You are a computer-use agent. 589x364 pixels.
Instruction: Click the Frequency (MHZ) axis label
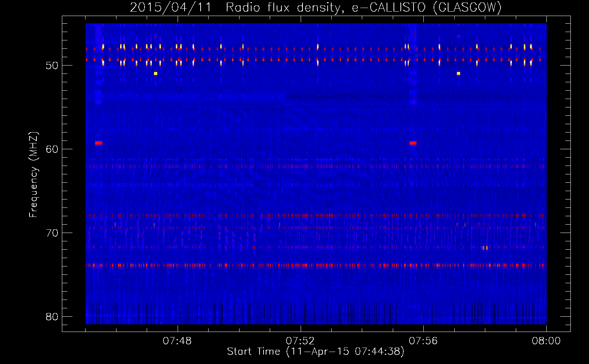pyautogui.click(x=33, y=175)
